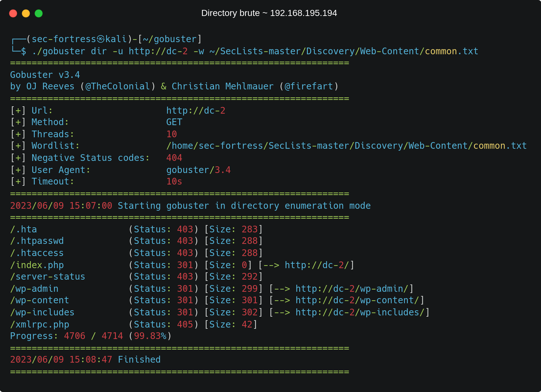Click the Negative Status codes value 404
The width and height of the screenshot is (541, 392).
(x=174, y=158)
